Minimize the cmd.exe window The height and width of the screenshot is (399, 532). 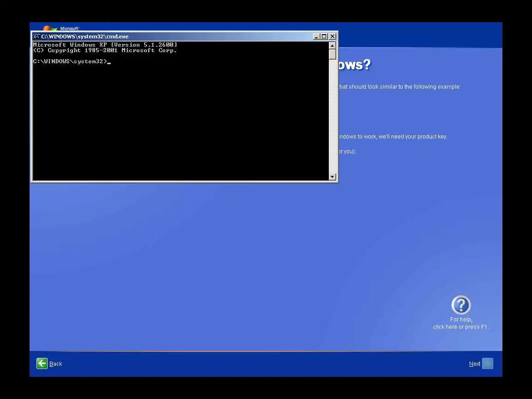click(x=316, y=36)
